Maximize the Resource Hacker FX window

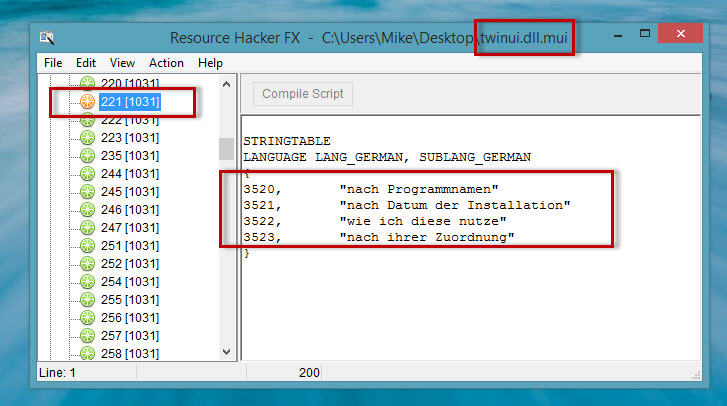(x=644, y=33)
